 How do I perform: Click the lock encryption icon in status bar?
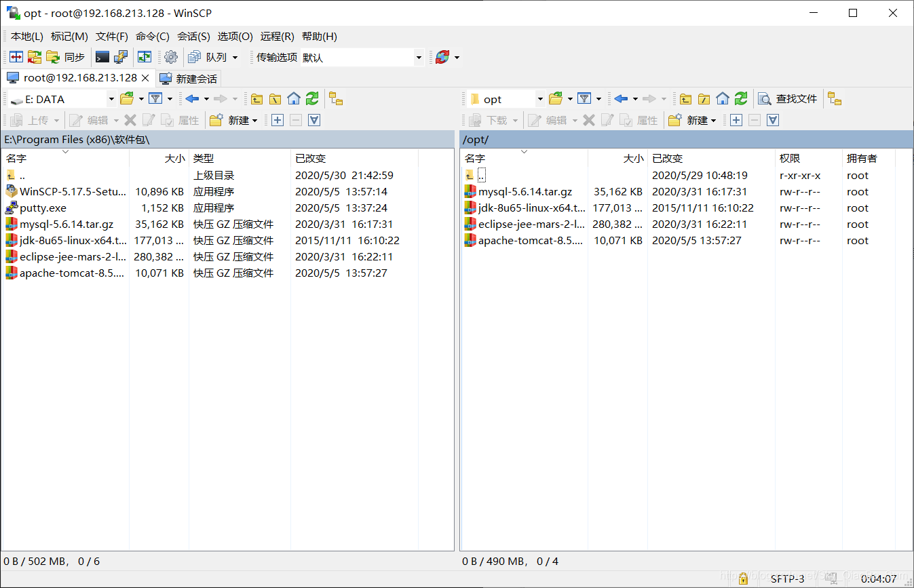pos(743,579)
